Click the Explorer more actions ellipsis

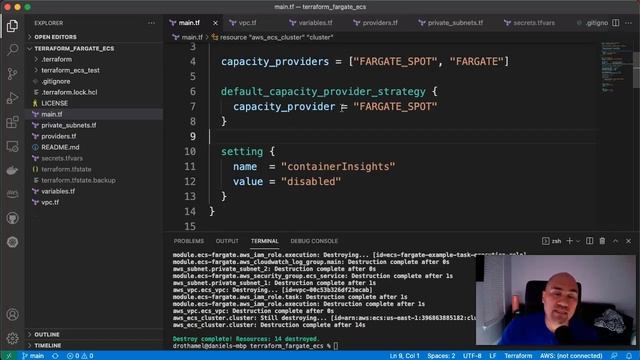tap(151, 23)
